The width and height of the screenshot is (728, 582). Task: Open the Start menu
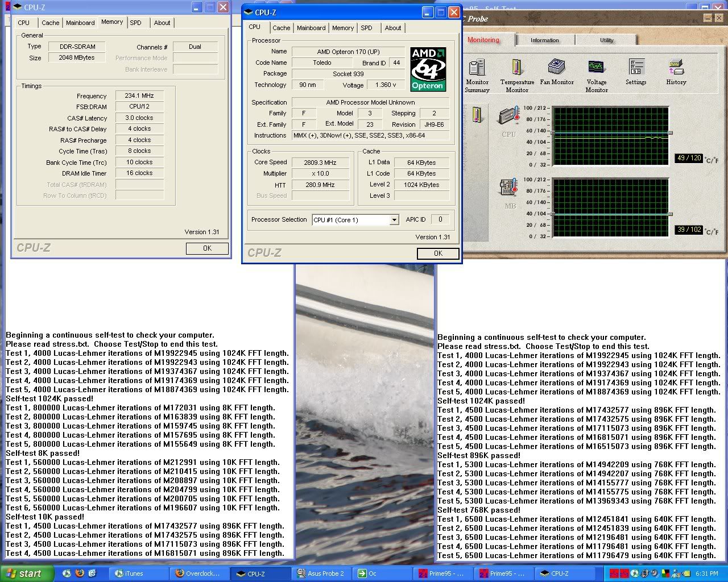pyautogui.click(x=27, y=573)
